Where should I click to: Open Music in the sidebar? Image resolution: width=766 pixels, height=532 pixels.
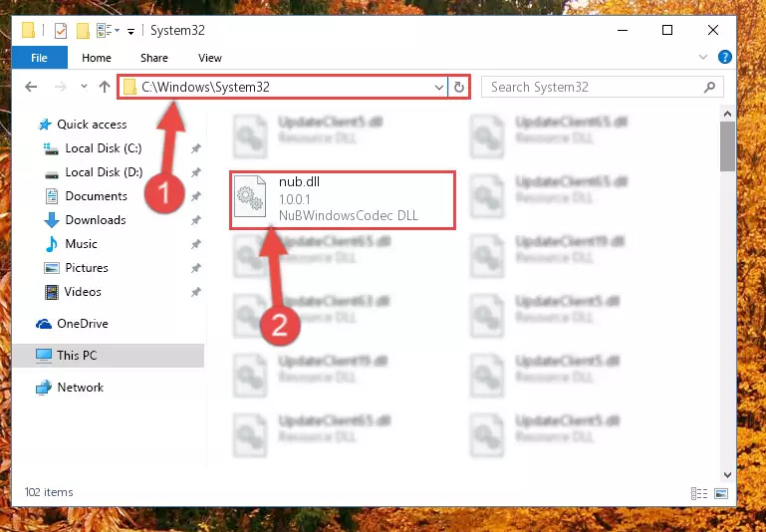(x=81, y=244)
